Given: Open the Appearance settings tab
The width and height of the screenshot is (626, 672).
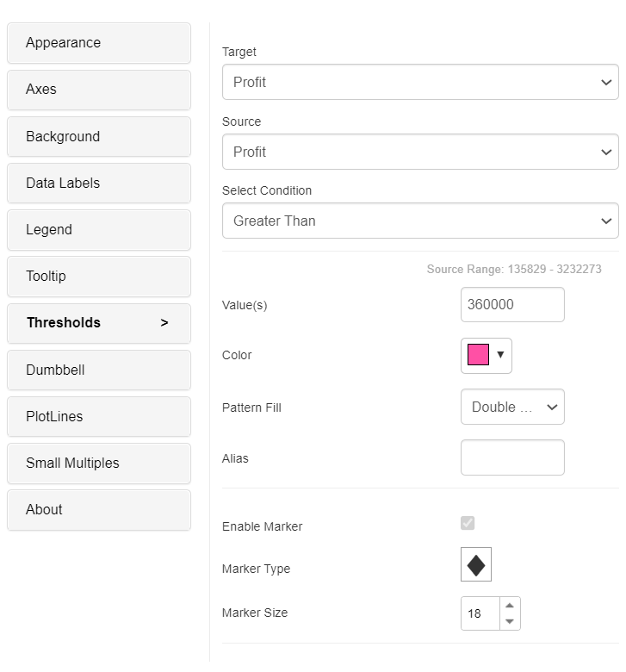Looking at the screenshot, I should [x=99, y=43].
